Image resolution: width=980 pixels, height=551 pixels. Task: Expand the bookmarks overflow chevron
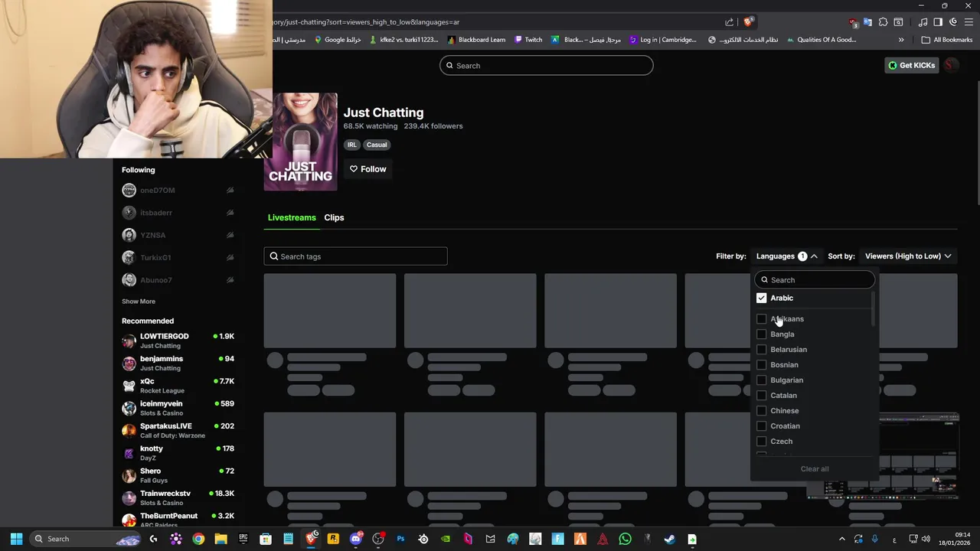(x=901, y=40)
